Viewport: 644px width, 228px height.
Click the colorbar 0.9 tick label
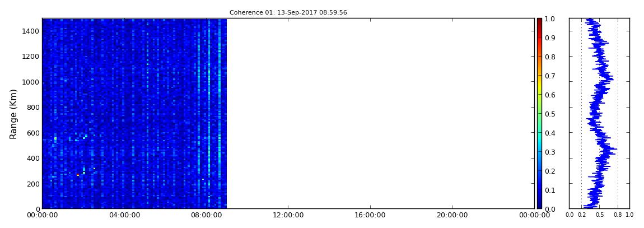click(549, 38)
